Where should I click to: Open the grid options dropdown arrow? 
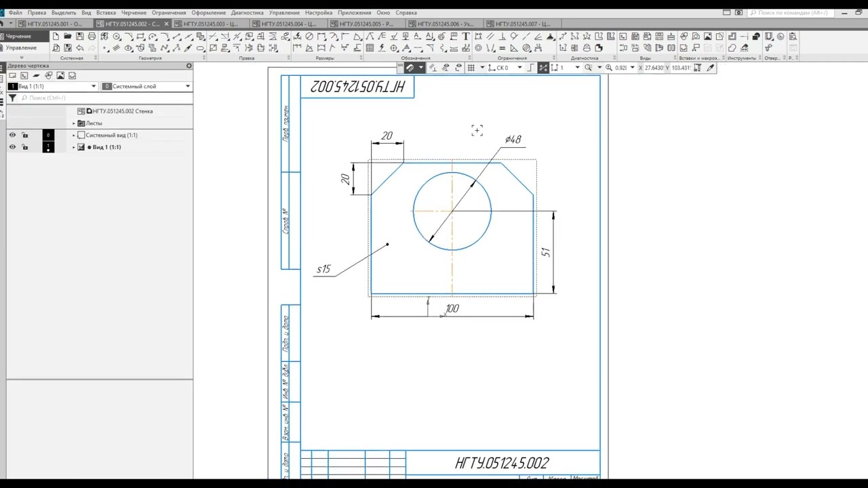(482, 68)
